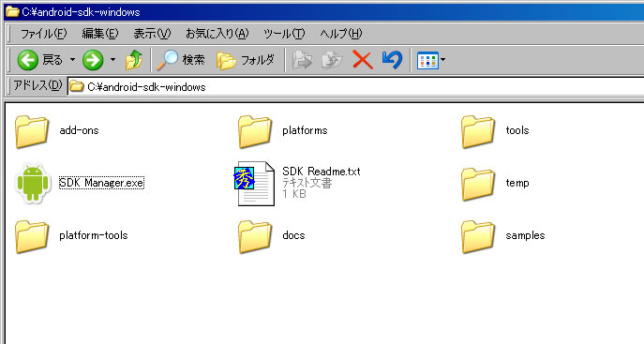The height and width of the screenshot is (344, 644).
Task: Toggle the フォルダ folders pane
Action: [x=246, y=60]
